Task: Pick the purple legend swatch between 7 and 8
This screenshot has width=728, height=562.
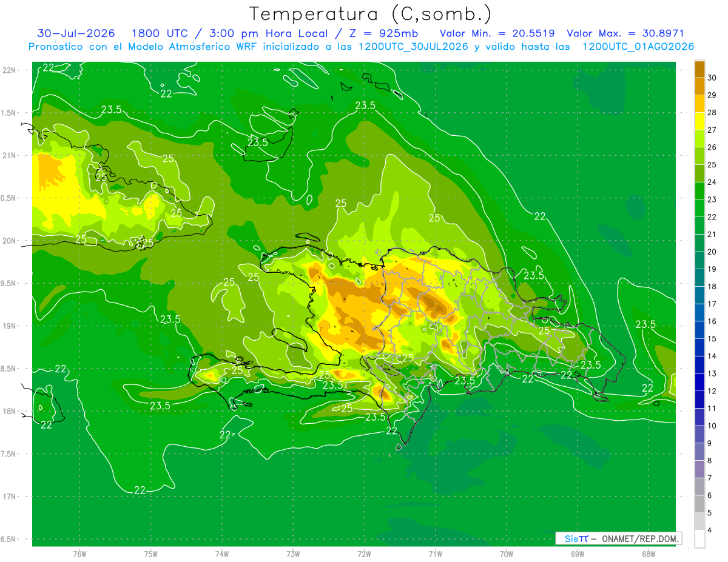Action: point(699,469)
